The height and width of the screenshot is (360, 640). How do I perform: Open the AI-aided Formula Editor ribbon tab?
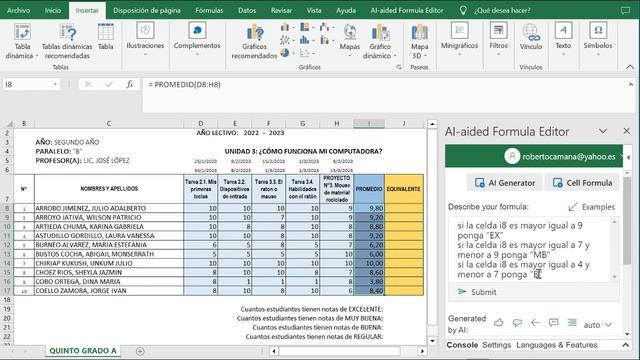tap(407, 10)
